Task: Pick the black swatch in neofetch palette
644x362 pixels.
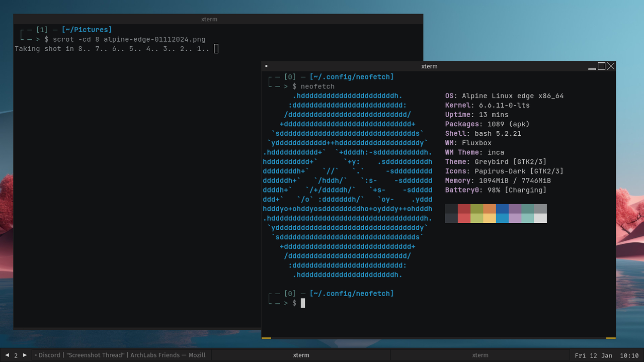Action: [451, 209]
